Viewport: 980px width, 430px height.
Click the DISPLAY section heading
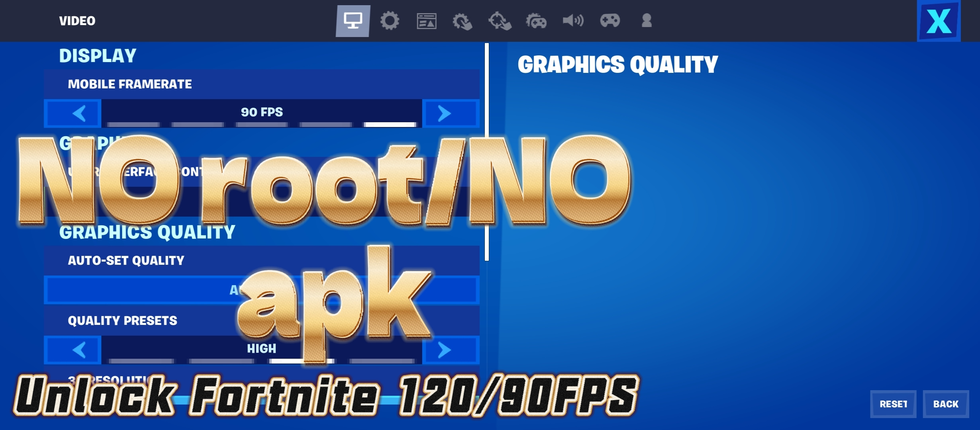(98, 56)
